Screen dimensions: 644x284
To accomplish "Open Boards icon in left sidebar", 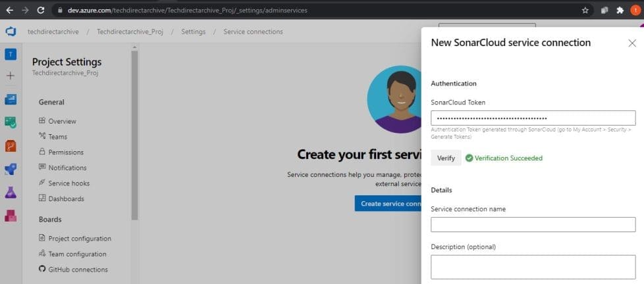I will tap(11, 122).
